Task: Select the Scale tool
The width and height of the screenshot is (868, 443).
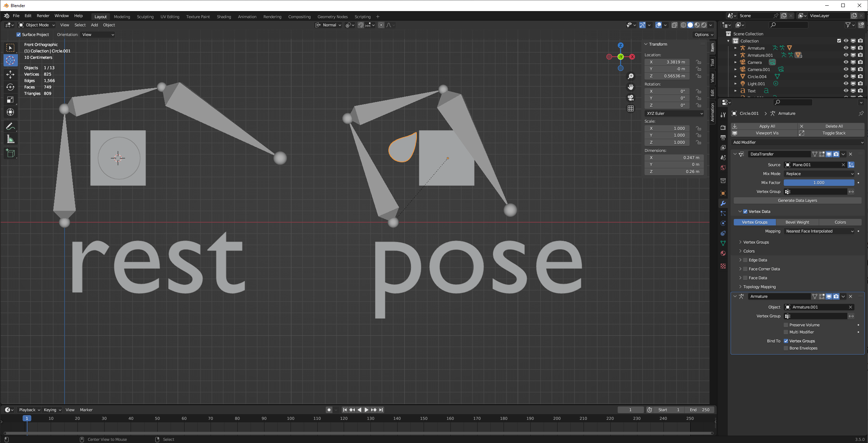Action: click(x=10, y=100)
